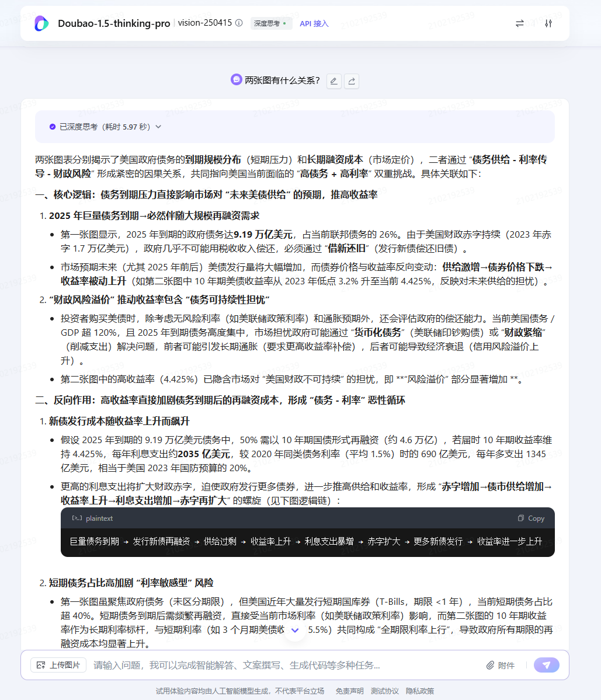This screenshot has height=700, width=601.
Task: Copy the plaintext code block
Action: [x=531, y=518]
